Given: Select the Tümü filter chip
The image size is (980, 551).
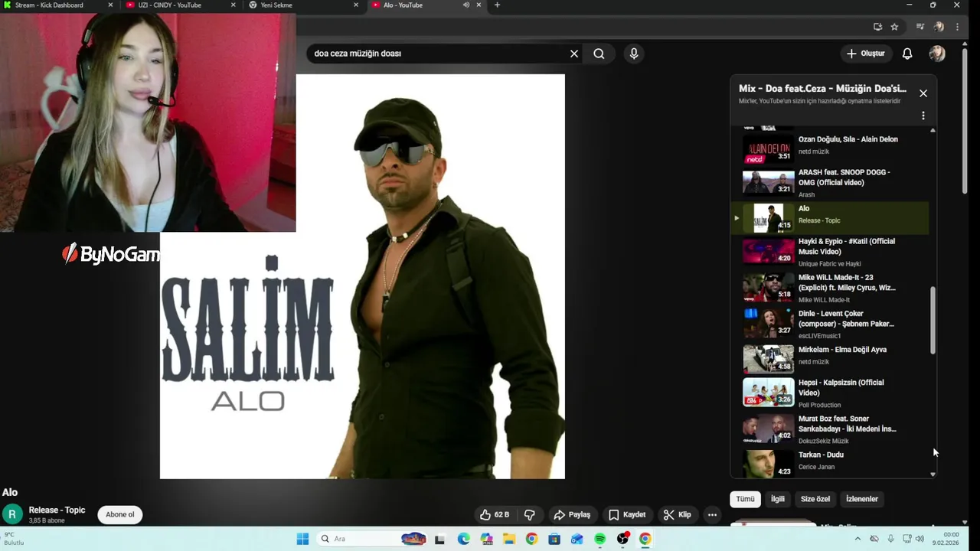Looking at the screenshot, I should coord(746,499).
